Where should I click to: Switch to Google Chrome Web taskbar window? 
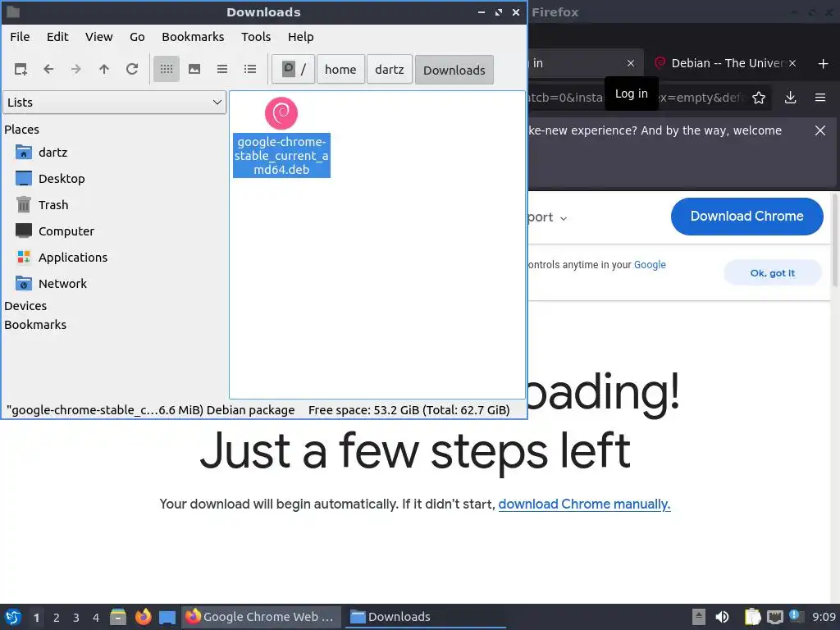coord(260,617)
